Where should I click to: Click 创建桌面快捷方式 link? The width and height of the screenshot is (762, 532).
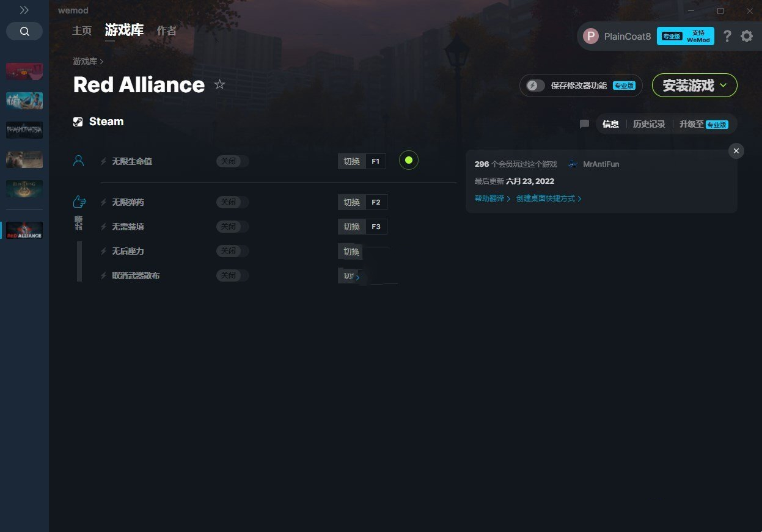(549, 199)
